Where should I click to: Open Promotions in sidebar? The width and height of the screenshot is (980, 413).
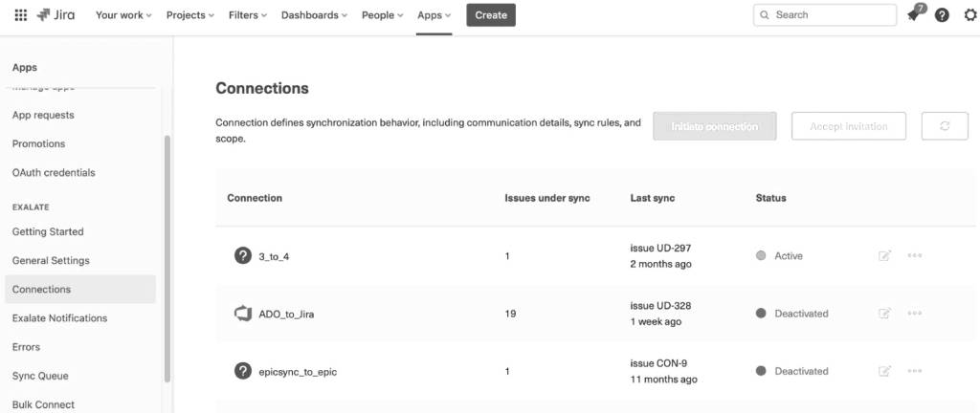pyautogui.click(x=38, y=143)
